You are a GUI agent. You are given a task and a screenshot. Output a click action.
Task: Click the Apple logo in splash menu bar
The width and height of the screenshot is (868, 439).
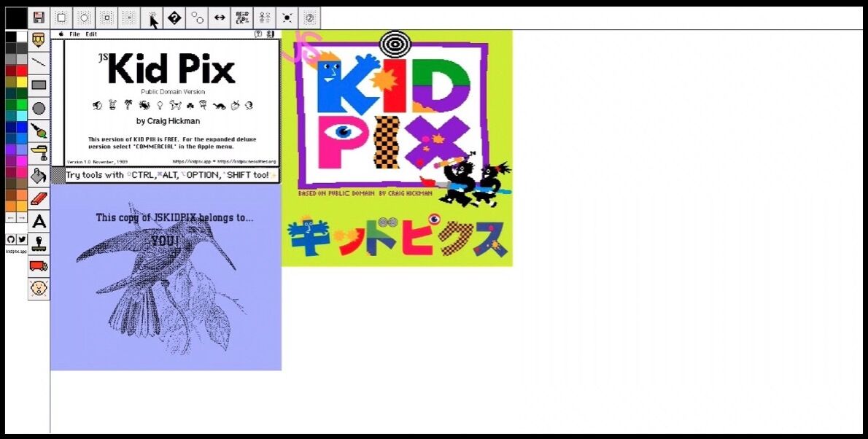click(x=61, y=34)
